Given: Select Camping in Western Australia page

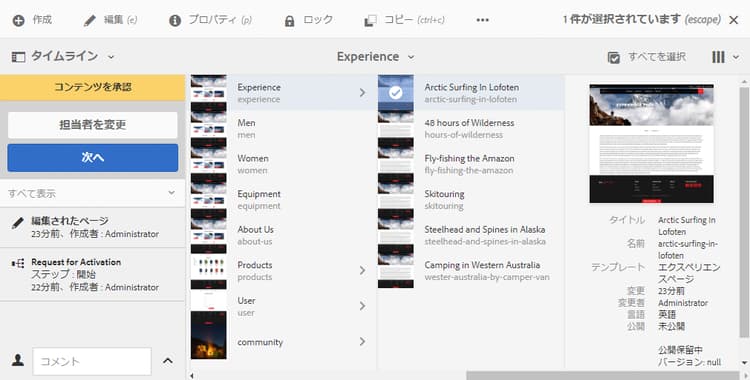Looking at the screenshot, I should pos(471,270).
